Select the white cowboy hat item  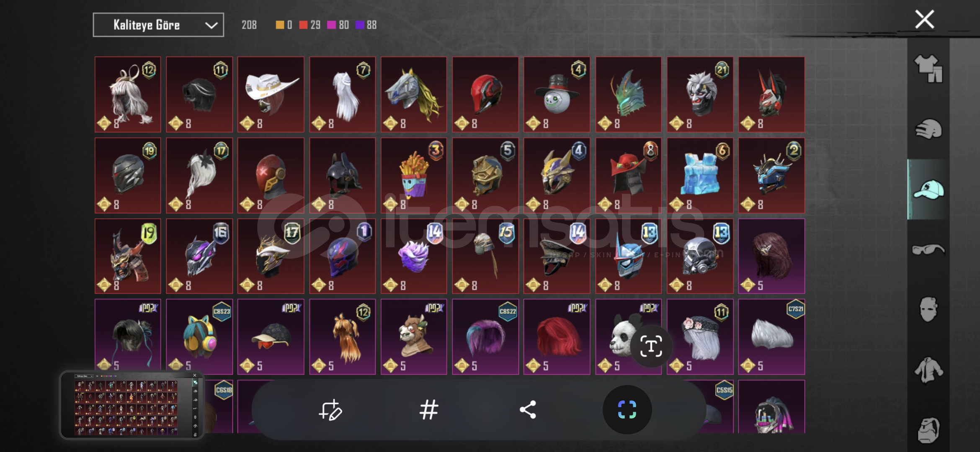tap(271, 95)
